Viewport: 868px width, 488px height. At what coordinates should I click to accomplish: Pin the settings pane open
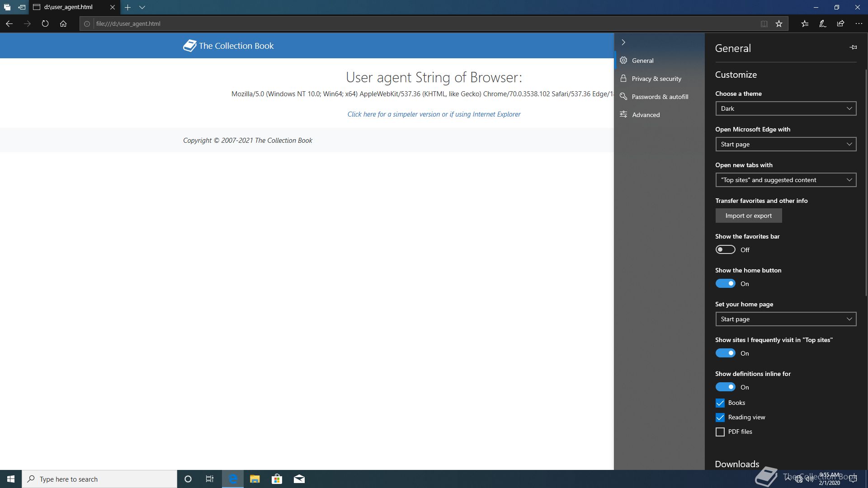(x=853, y=47)
